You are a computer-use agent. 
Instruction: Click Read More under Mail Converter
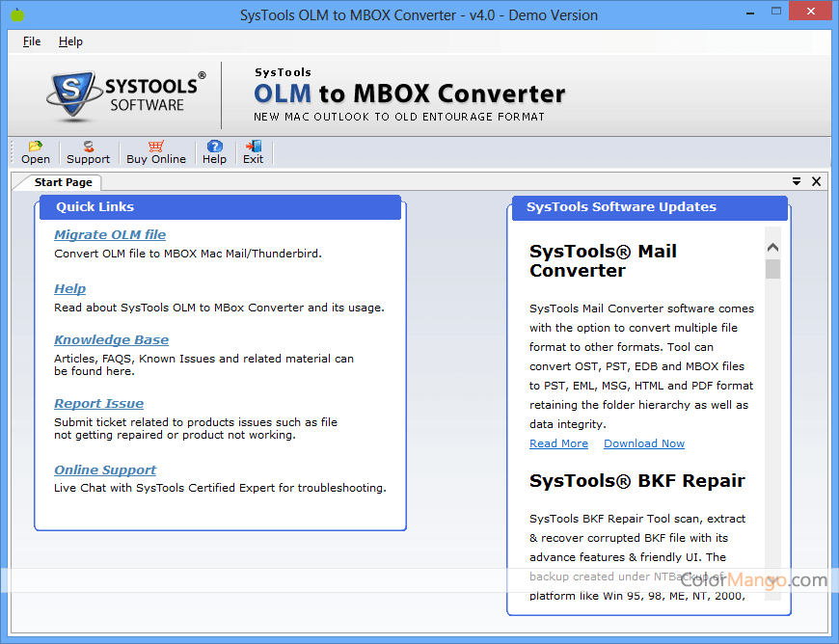point(557,443)
